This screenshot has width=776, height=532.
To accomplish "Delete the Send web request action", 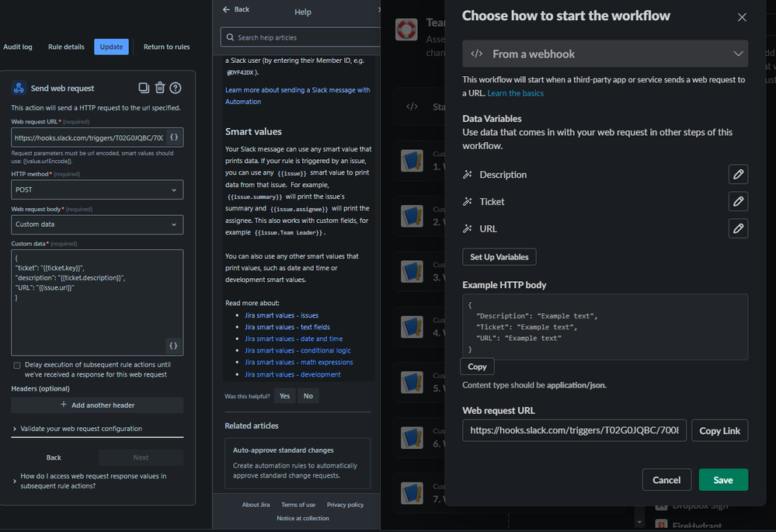I will [160, 88].
